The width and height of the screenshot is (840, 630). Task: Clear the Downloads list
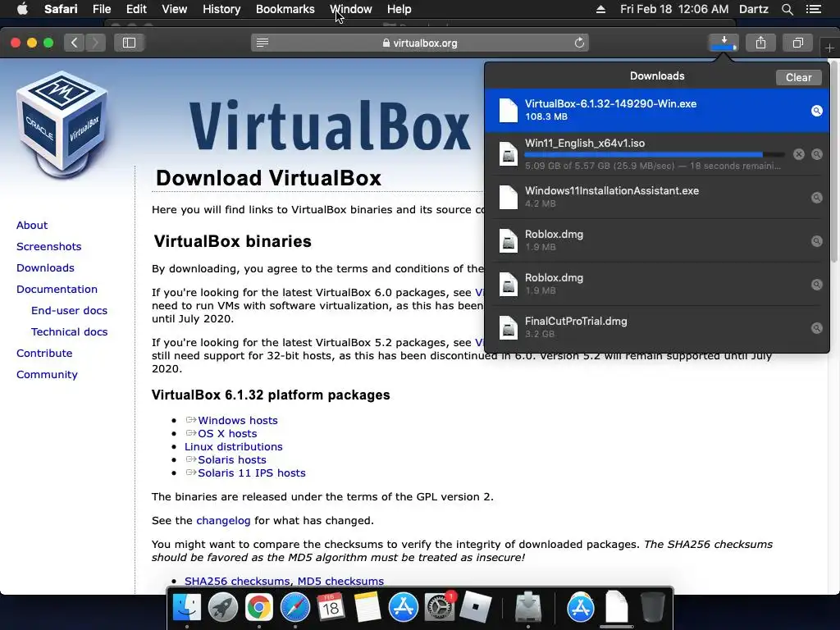(x=798, y=78)
